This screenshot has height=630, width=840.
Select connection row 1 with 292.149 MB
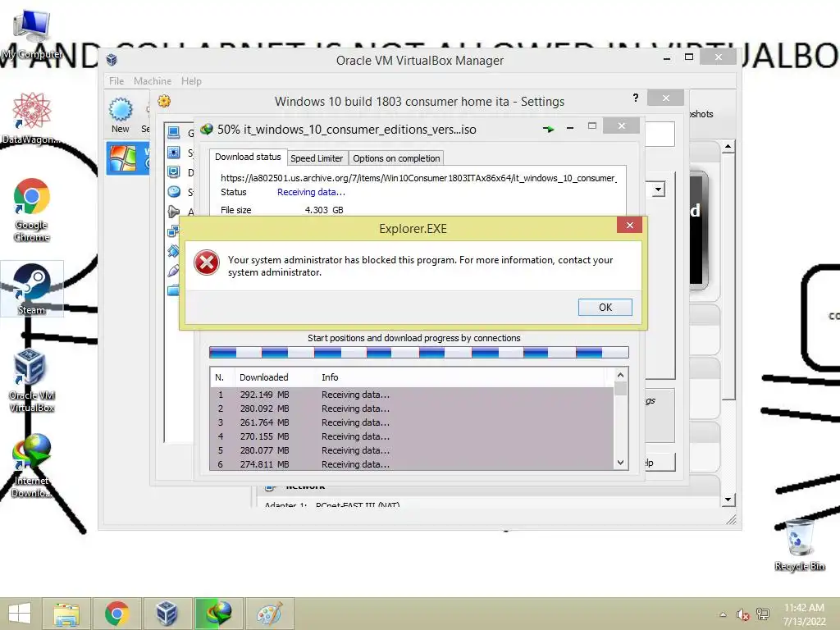[412, 395]
